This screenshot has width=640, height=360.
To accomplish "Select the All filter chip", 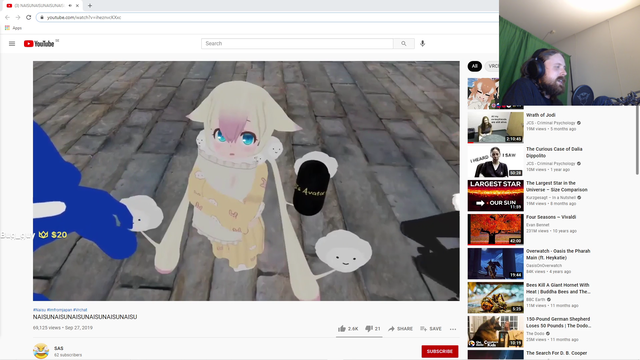I will point(474,66).
